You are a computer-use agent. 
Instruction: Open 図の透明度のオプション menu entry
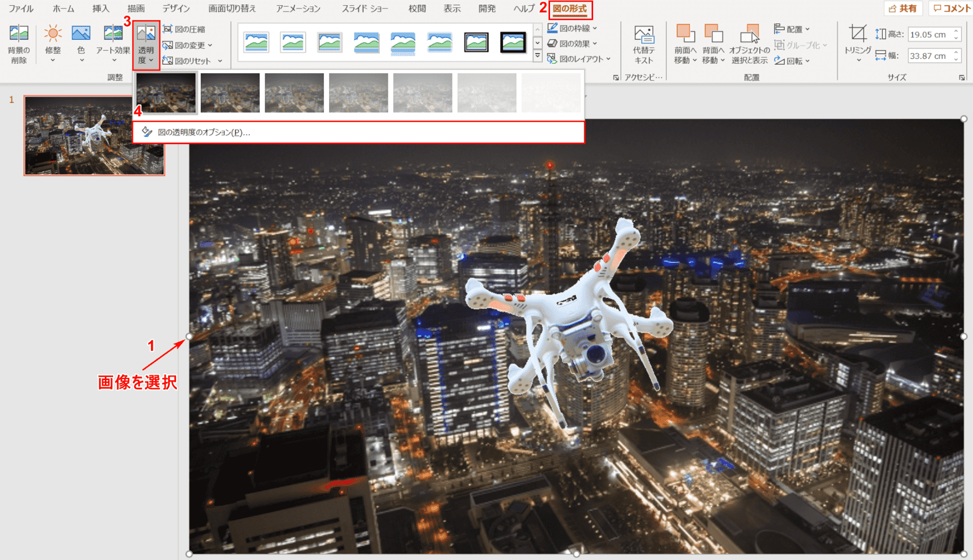click(x=359, y=132)
